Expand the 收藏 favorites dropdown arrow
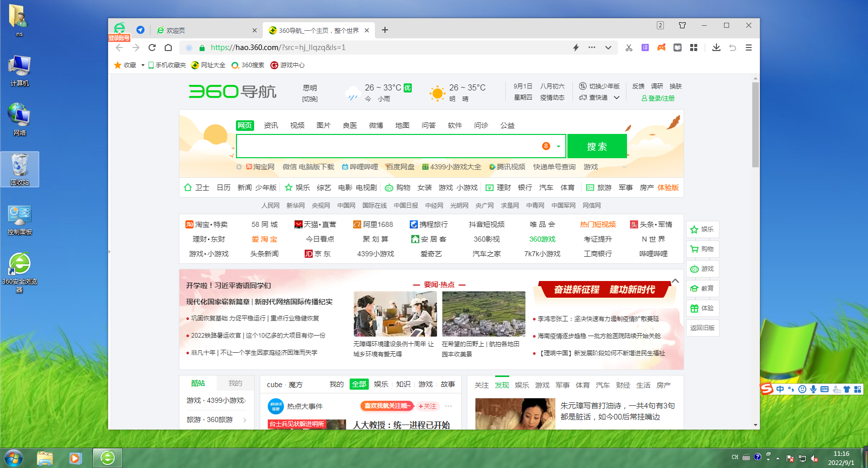The height and width of the screenshot is (468, 868). tap(143, 65)
